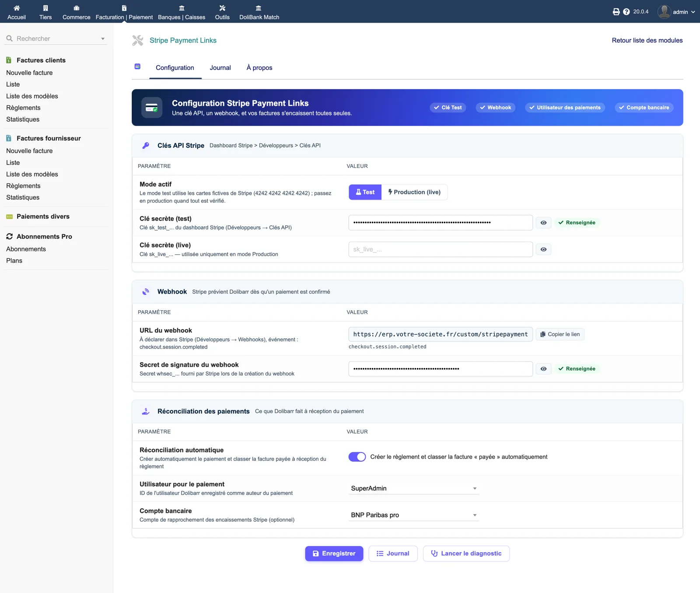The image size is (700, 593).
Task: Open the admin user menu chevron
Action: (x=693, y=12)
